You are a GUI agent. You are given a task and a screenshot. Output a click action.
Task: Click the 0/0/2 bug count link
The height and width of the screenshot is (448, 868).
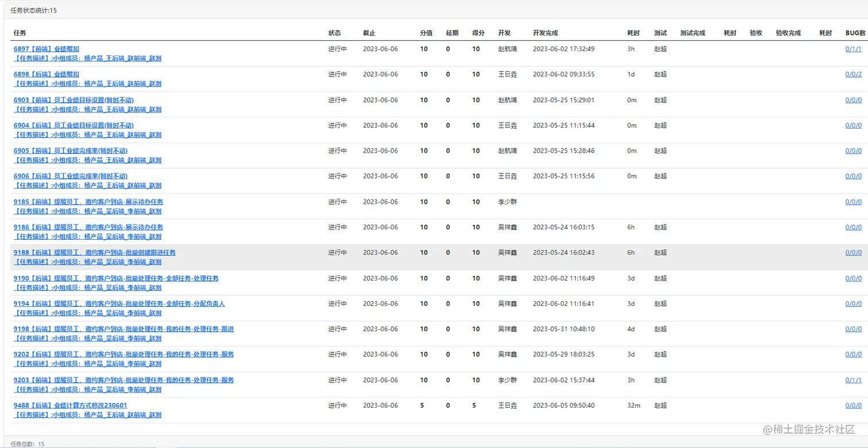coord(853,75)
